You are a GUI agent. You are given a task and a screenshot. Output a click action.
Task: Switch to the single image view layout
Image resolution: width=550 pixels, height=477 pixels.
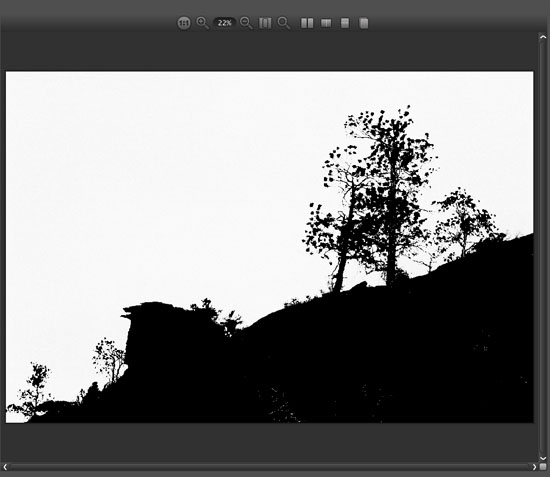[x=364, y=23]
